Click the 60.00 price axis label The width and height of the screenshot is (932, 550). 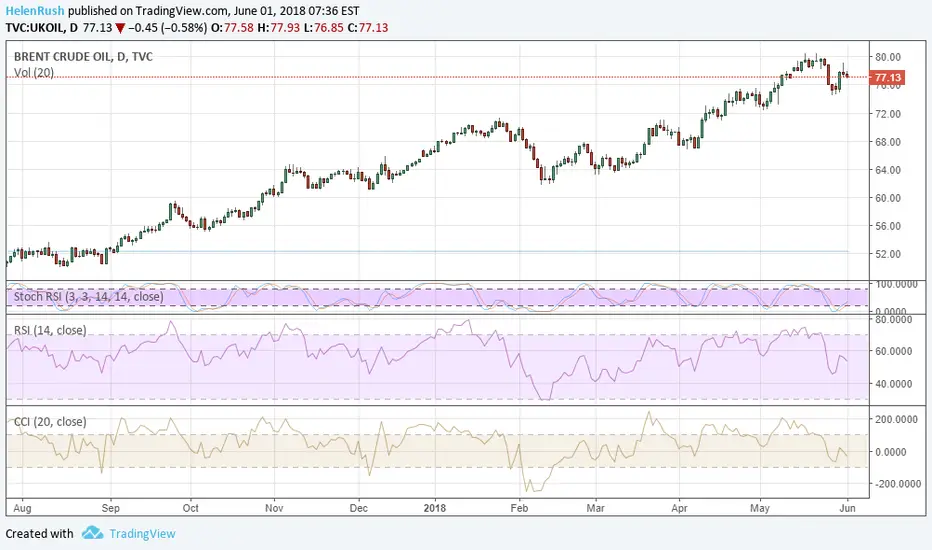888,197
